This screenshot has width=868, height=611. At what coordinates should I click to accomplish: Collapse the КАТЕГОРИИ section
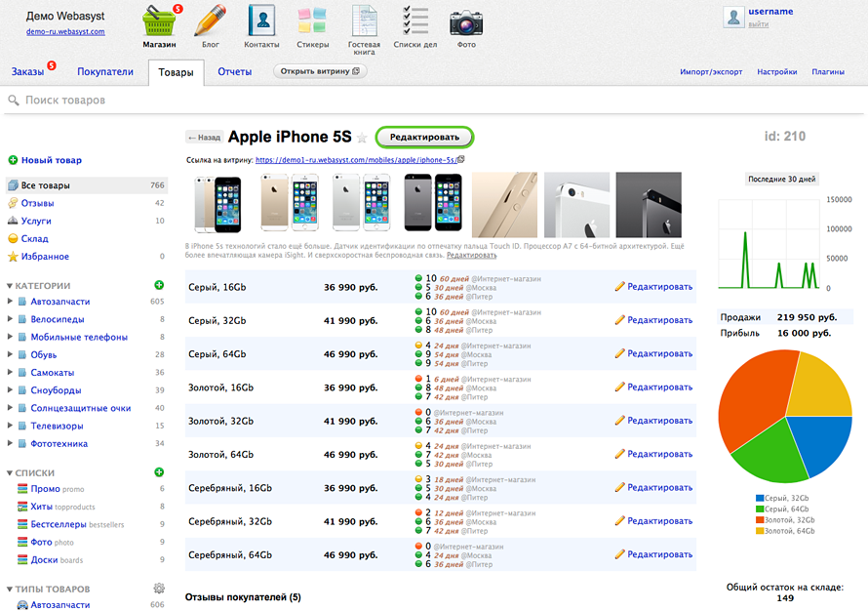click(x=10, y=286)
